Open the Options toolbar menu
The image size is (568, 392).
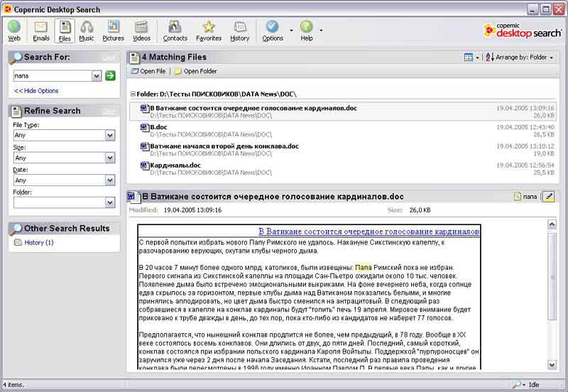[273, 30]
